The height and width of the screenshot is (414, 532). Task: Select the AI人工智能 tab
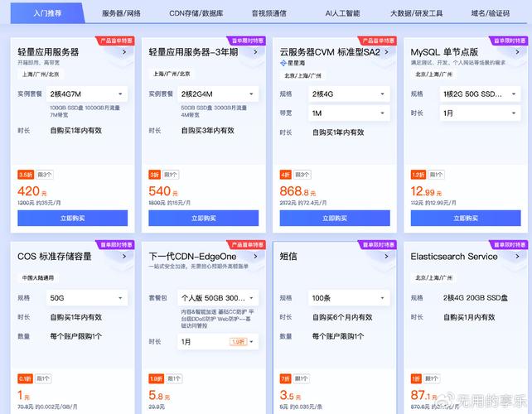pyautogui.click(x=342, y=13)
